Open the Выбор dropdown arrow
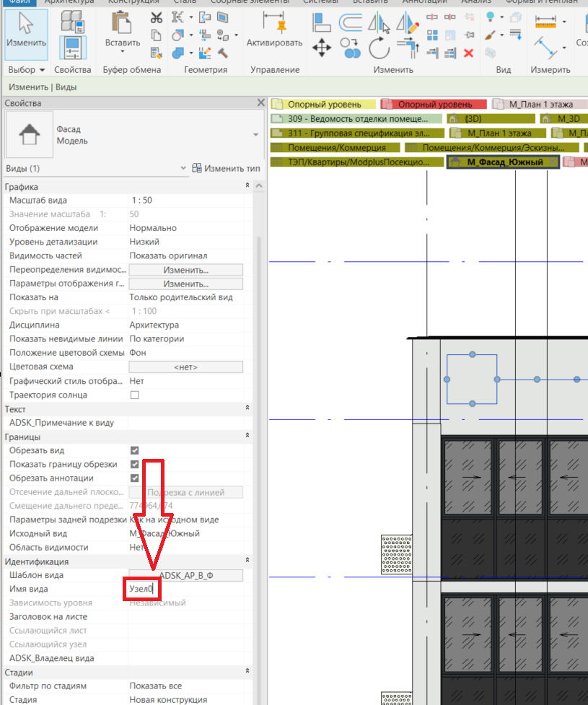The image size is (588, 705). click(x=43, y=70)
